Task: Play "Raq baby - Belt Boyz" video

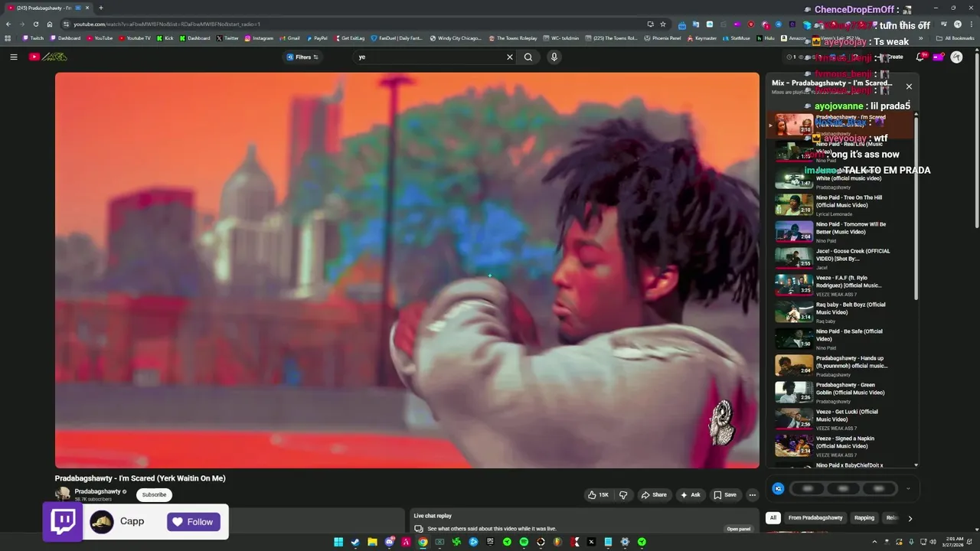Action: click(x=841, y=312)
